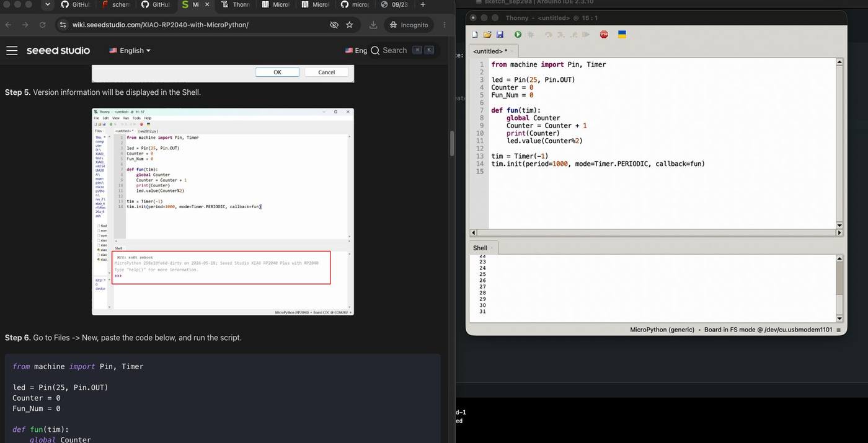Click editor vertical scrollbar down arrow
Image resolution: width=868 pixels, height=443 pixels.
tap(839, 225)
